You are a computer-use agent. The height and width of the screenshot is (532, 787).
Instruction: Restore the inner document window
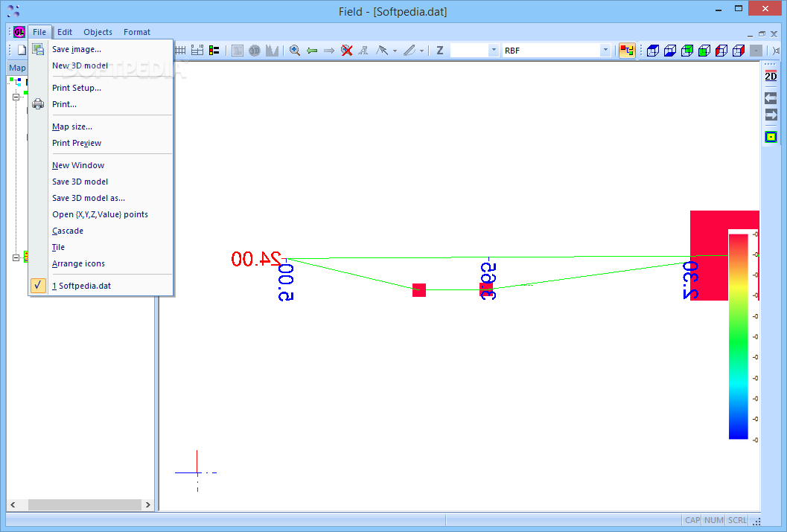762,34
